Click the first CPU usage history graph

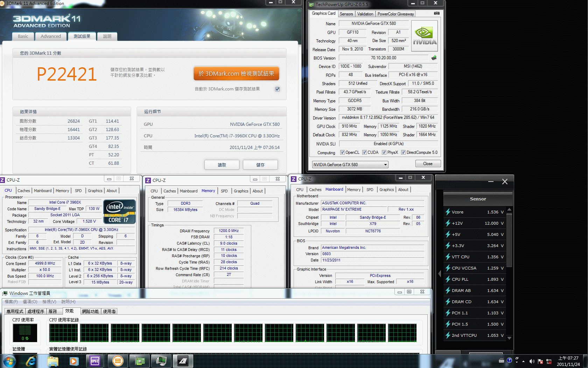63,333
